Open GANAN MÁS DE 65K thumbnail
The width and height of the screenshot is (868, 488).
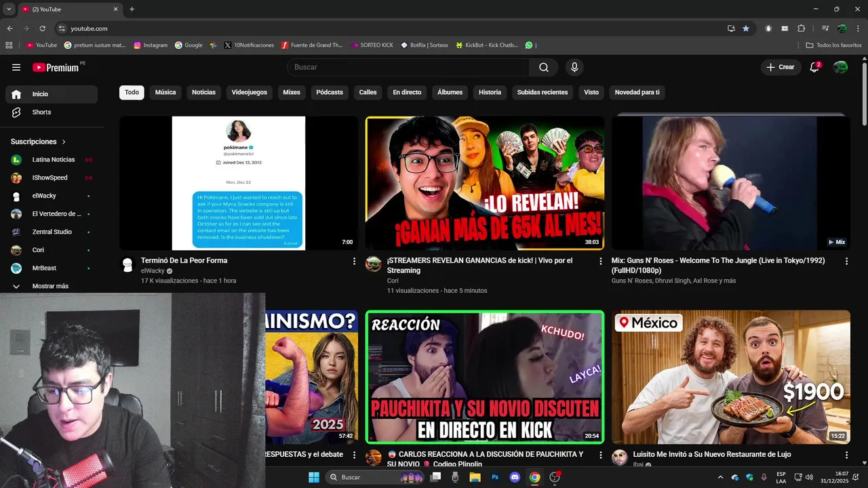click(485, 183)
